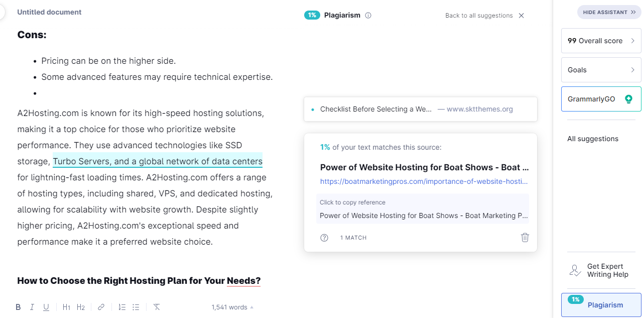
Task: Insert a hyperlink using the link icon
Action: (101, 307)
